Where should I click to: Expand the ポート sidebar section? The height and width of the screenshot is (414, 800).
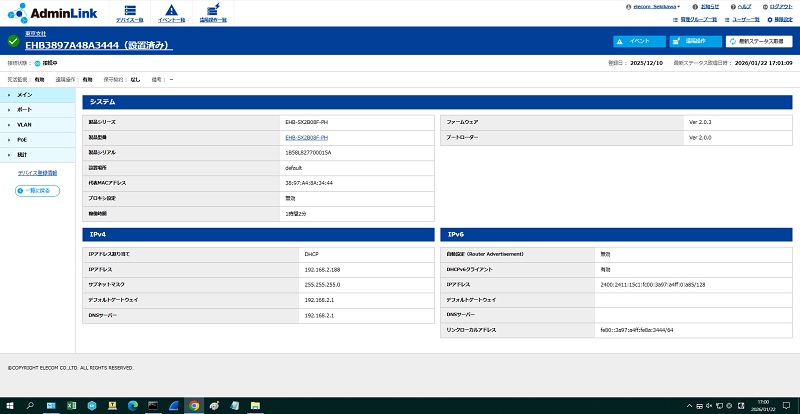click(x=37, y=109)
